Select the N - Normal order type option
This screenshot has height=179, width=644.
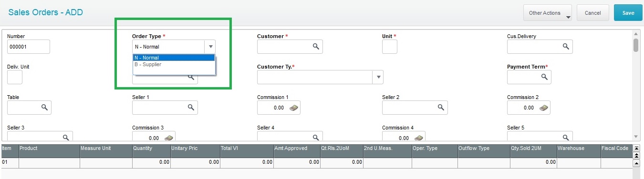click(174, 58)
